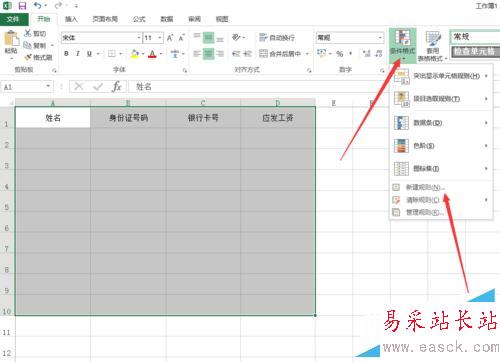Click the Undo arrow icon
The height and width of the screenshot is (362, 500).
pyautogui.click(x=38, y=5)
